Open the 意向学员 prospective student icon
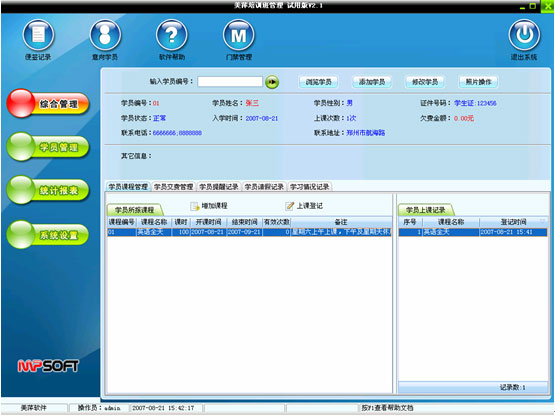 tap(105, 35)
